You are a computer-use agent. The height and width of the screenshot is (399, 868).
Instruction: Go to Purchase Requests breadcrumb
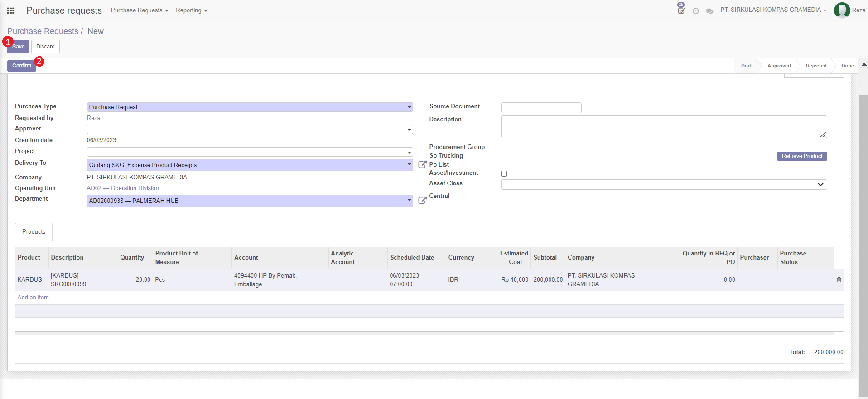point(43,31)
